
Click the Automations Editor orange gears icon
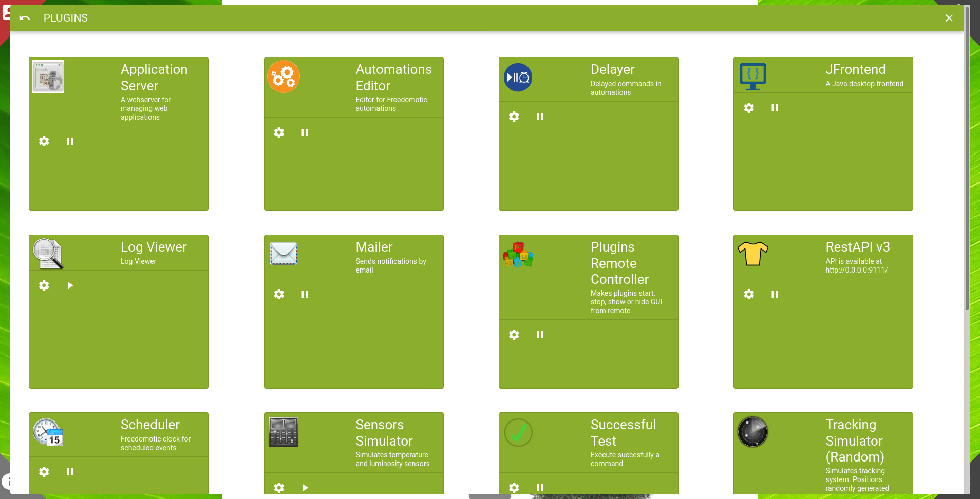point(284,76)
